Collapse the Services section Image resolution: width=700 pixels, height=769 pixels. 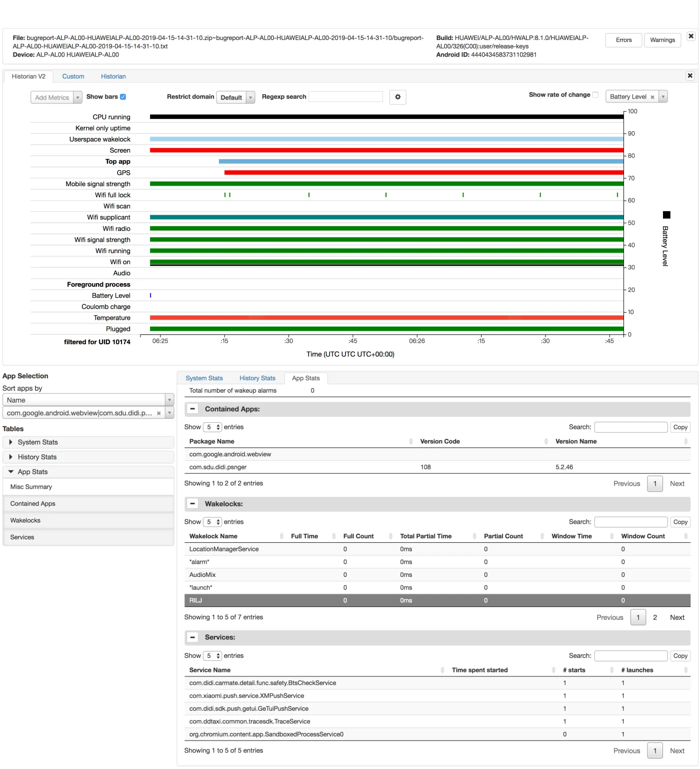192,637
